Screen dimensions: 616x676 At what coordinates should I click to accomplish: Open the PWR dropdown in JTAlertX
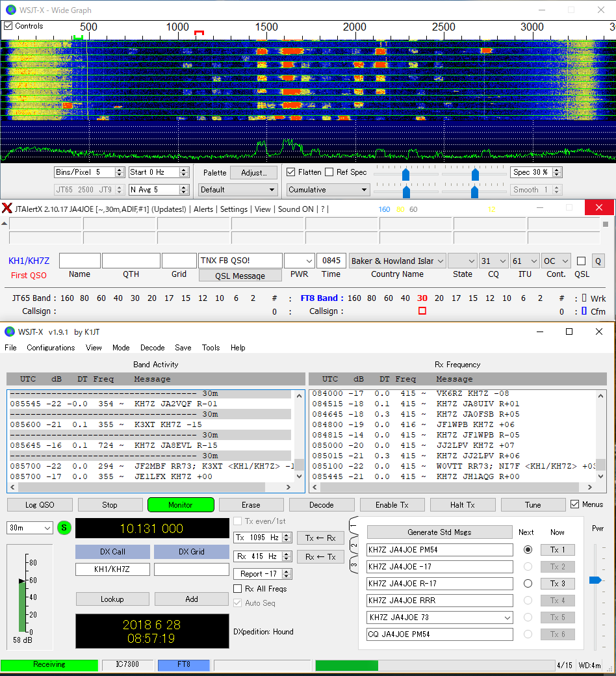(299, 261)
